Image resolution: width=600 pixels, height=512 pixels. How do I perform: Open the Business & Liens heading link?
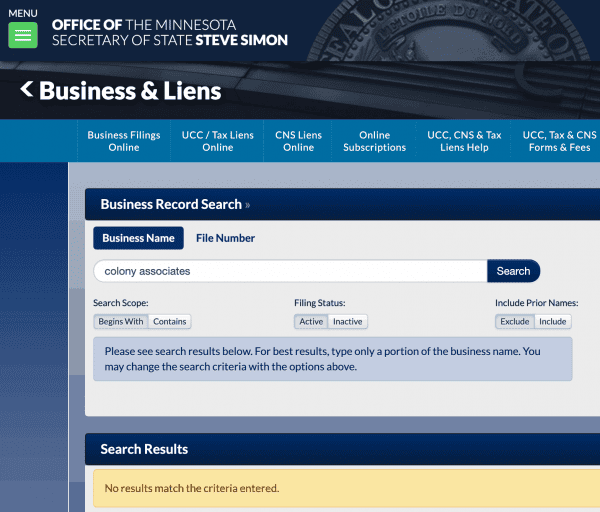pos(130,91)
